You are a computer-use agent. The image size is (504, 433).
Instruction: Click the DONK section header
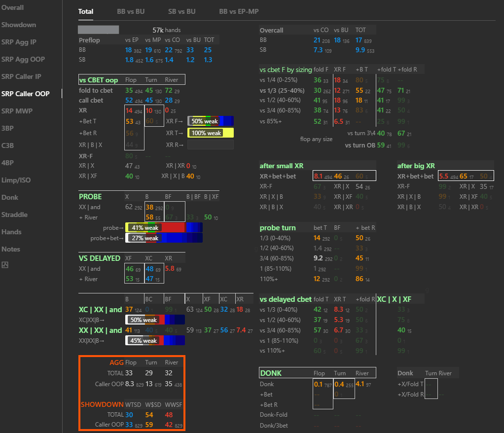point(271,373)
